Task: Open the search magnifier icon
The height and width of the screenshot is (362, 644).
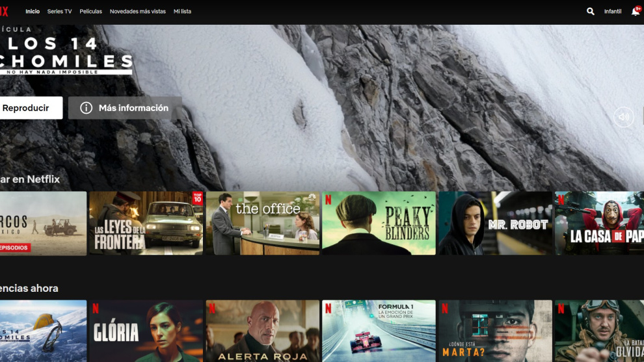Action: pos(591,12)
